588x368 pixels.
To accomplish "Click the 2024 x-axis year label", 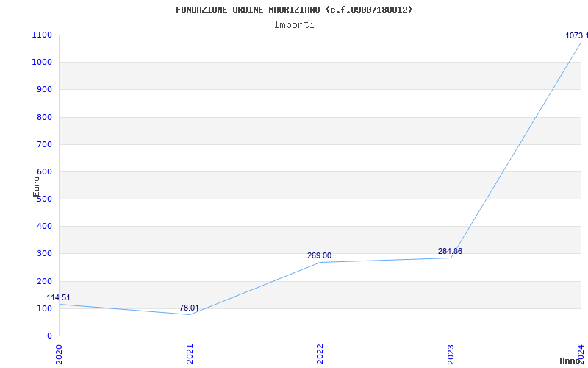I will point(581,355).
